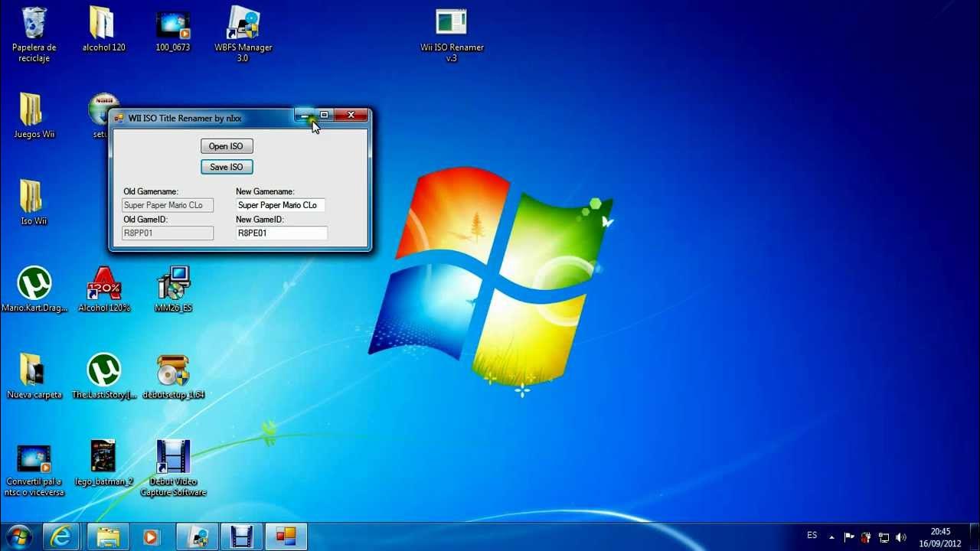980x551 pixels.
Task: Select the 100_0673 video file icon
Action: pos(173,29)
